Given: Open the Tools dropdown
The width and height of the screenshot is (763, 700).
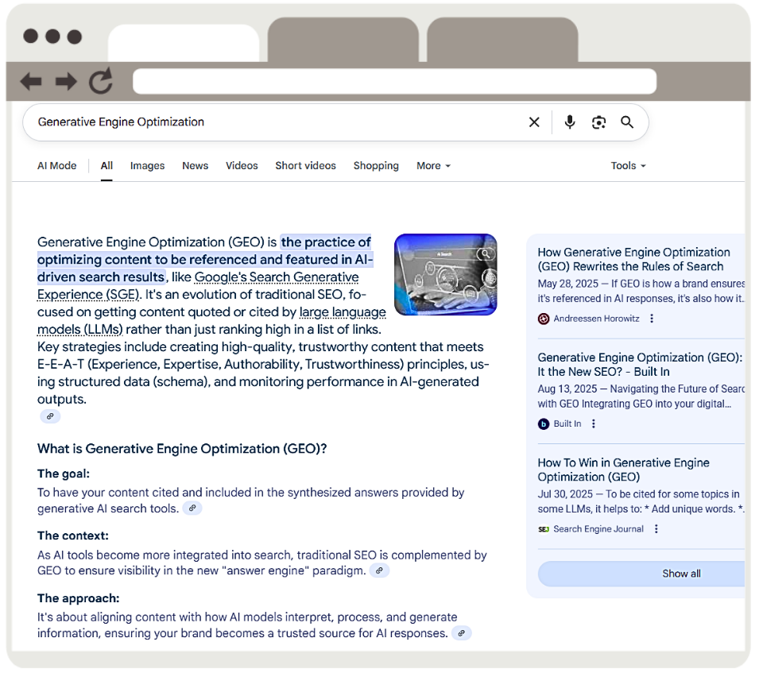Looking at the screenshot, I should point(627,165).
